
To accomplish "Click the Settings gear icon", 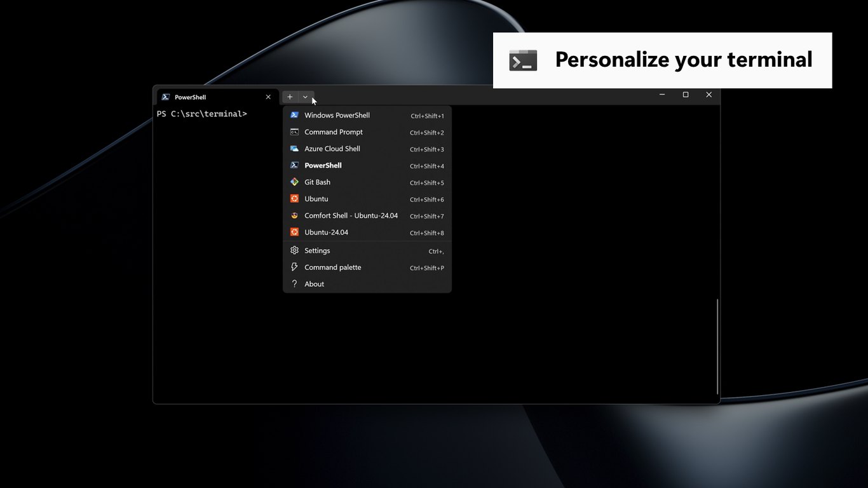I will point(294,250).
